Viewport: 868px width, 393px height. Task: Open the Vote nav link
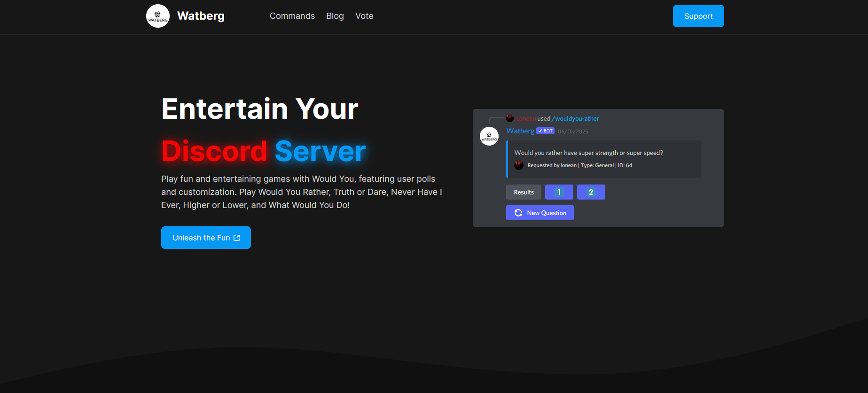364,16
